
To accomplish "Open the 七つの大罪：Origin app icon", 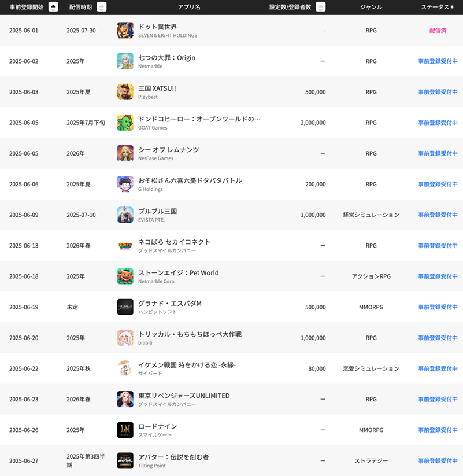I will coord(125,61).
